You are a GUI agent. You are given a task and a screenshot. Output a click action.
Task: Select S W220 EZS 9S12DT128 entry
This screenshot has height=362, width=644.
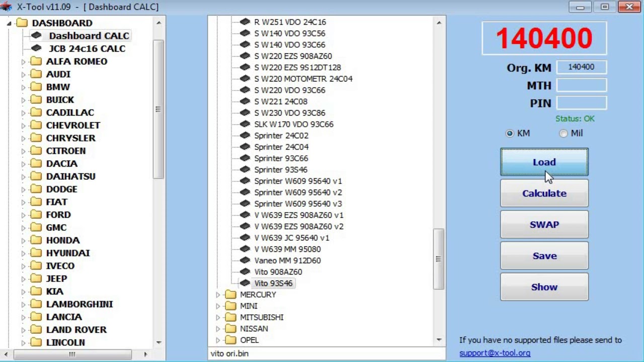click(297, 67)
